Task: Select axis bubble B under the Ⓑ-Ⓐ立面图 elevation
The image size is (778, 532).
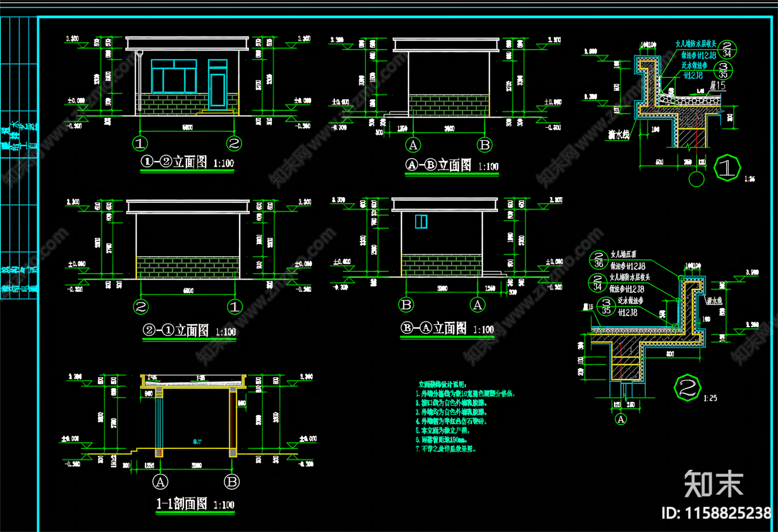Action: point(406,305)
